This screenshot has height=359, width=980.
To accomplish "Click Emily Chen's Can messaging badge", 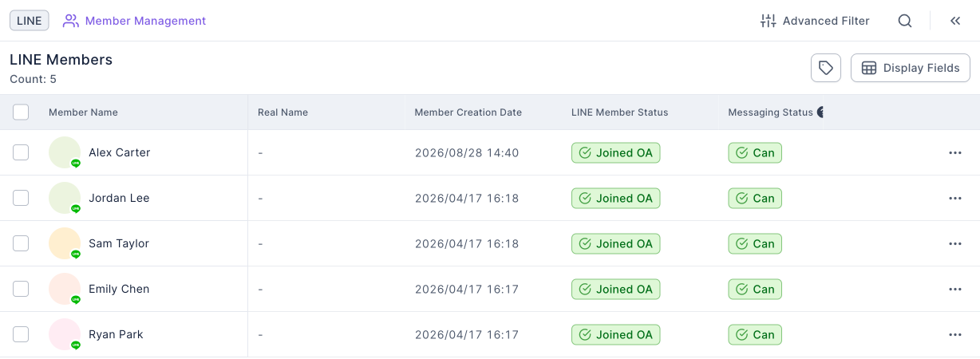I will point(755,289).
